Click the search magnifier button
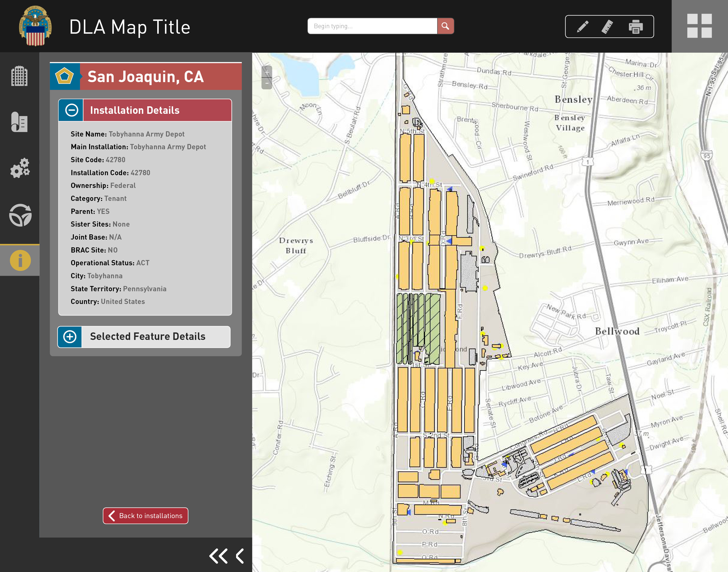 445,26
